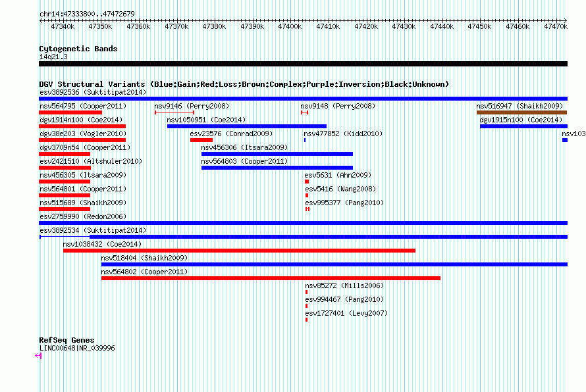
Task: Select the blue bar under esv2759990
Action: pos(303,223)
